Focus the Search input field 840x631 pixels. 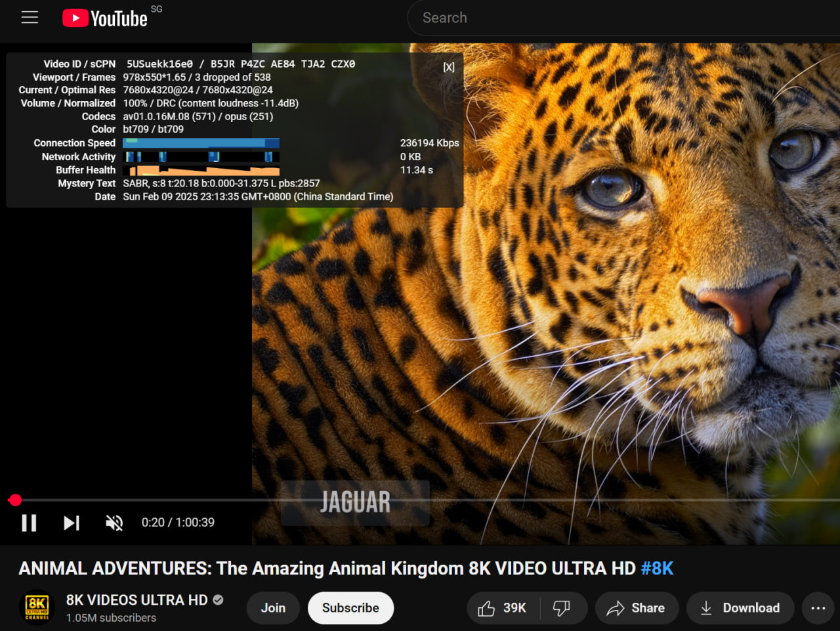(x=623, y=18)
